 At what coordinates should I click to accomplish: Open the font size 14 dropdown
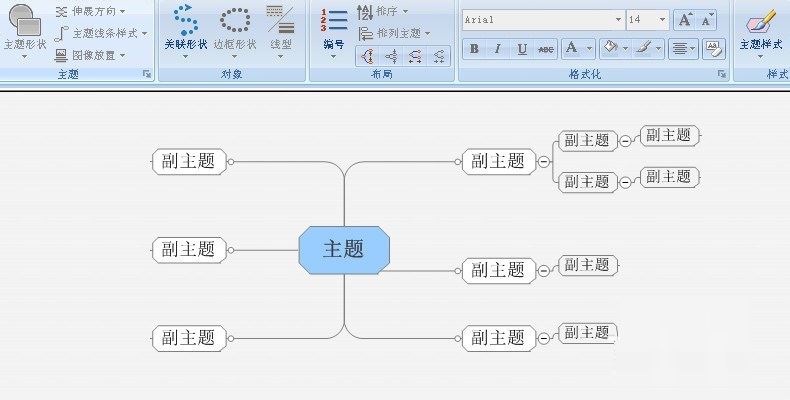click(663, 20)
